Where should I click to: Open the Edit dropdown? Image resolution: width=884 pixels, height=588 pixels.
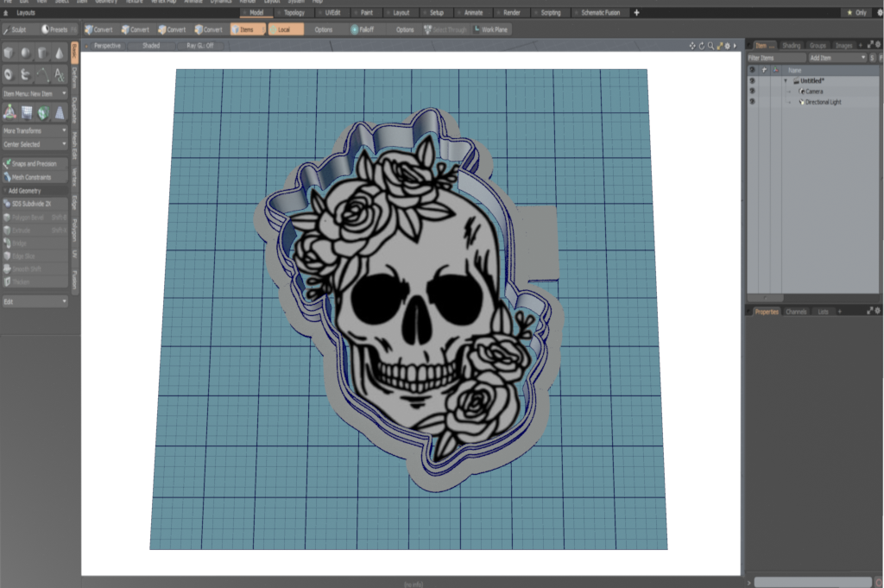click(35, 301)
